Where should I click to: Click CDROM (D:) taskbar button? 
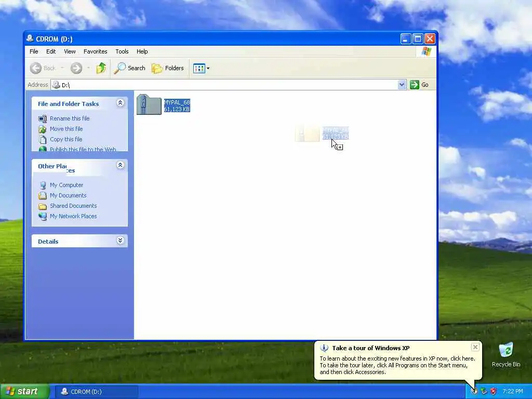tap(97, 392)
